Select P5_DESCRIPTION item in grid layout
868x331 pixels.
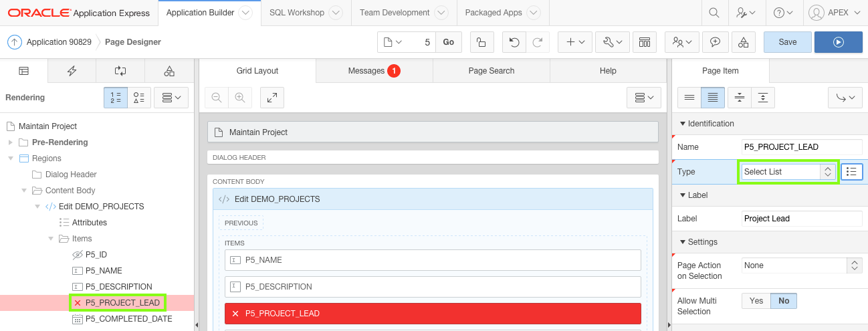tap(433, 287)
